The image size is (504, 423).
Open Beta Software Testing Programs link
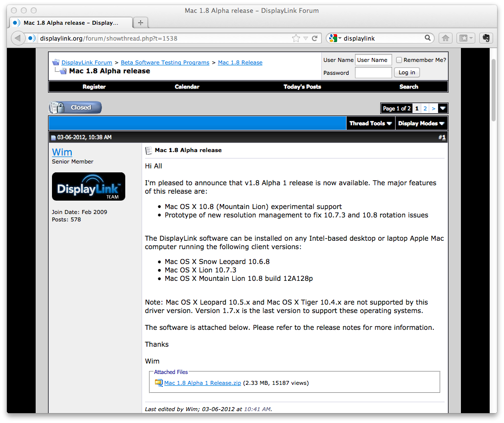click(165, 62)
